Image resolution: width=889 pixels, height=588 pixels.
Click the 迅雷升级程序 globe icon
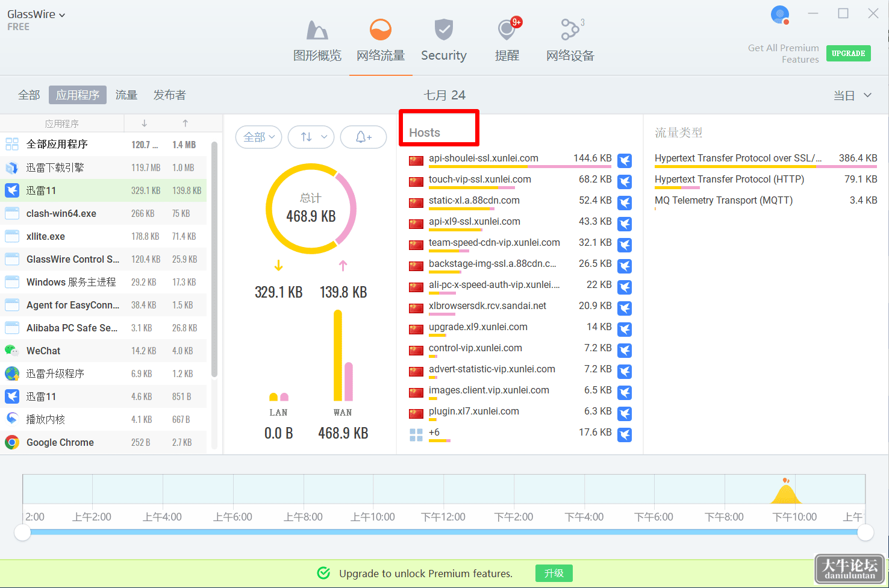(12, 374)
